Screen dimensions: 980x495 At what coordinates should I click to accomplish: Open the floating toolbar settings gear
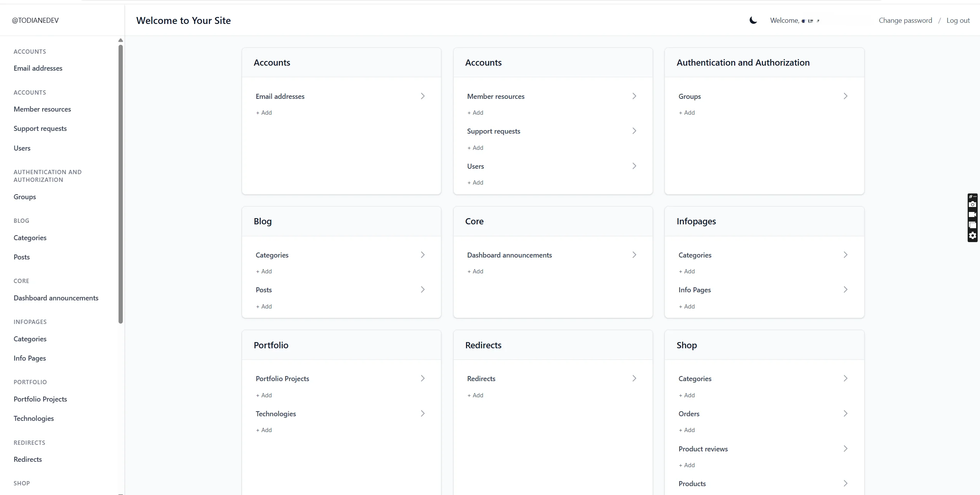tap(972, 236)
